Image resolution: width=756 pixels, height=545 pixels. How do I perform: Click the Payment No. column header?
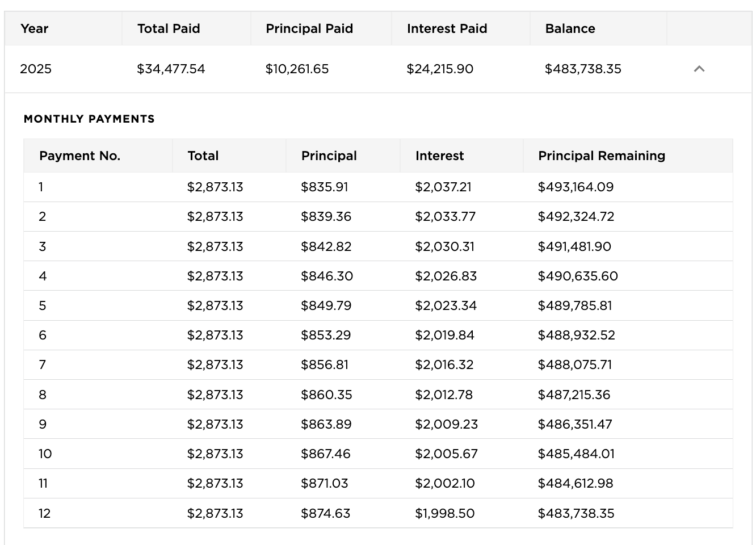point(79,156)
